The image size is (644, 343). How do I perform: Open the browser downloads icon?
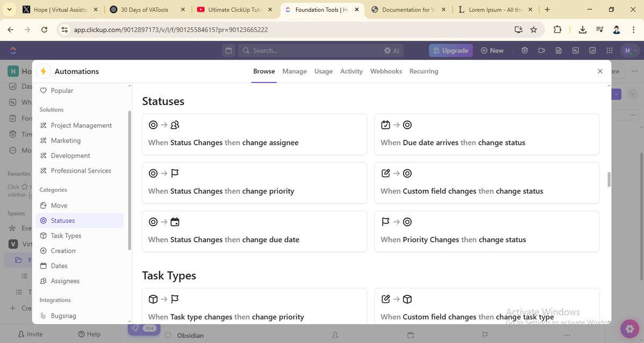coord(583,29)
